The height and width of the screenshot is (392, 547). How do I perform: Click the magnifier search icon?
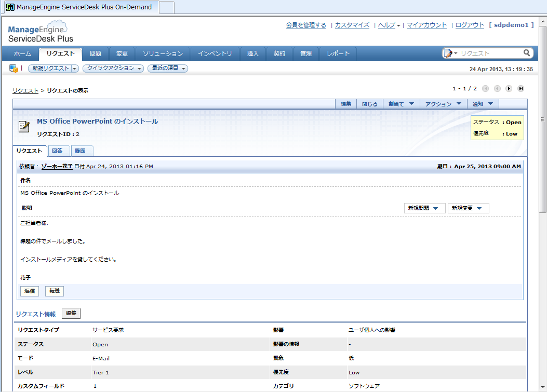527,53
